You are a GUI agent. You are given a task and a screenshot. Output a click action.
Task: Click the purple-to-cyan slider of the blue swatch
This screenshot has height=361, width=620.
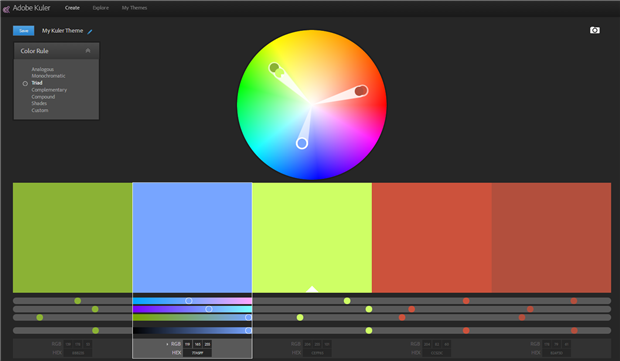pyautogui.click(x=192, y=309)
